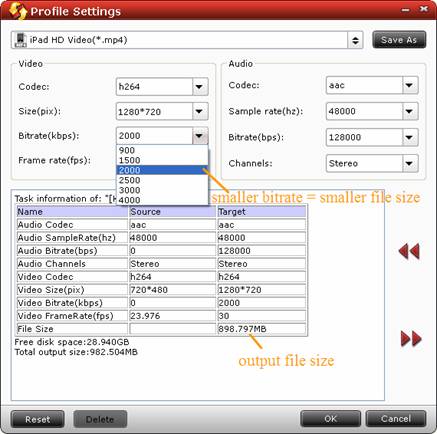Click the target file size 898.797MB cell
Image resolution: width=437 pixels, height=434 pixels.
[262, 329]
